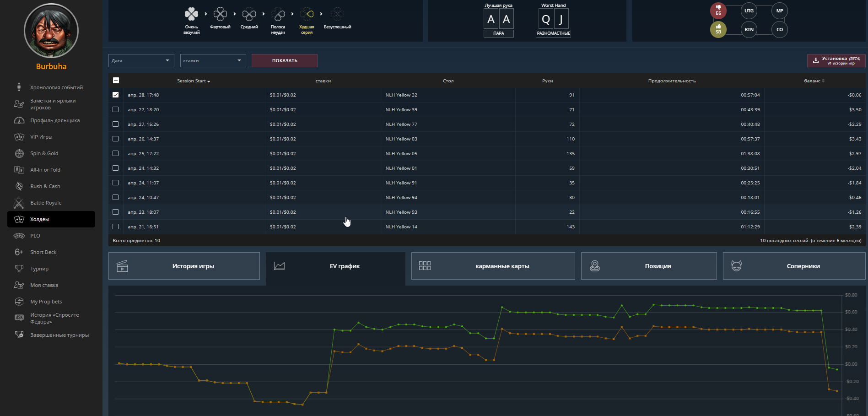This screenshot has width=868, height=416.
Task: Click the Burbuha avatar picture
Action: (51, 31)
